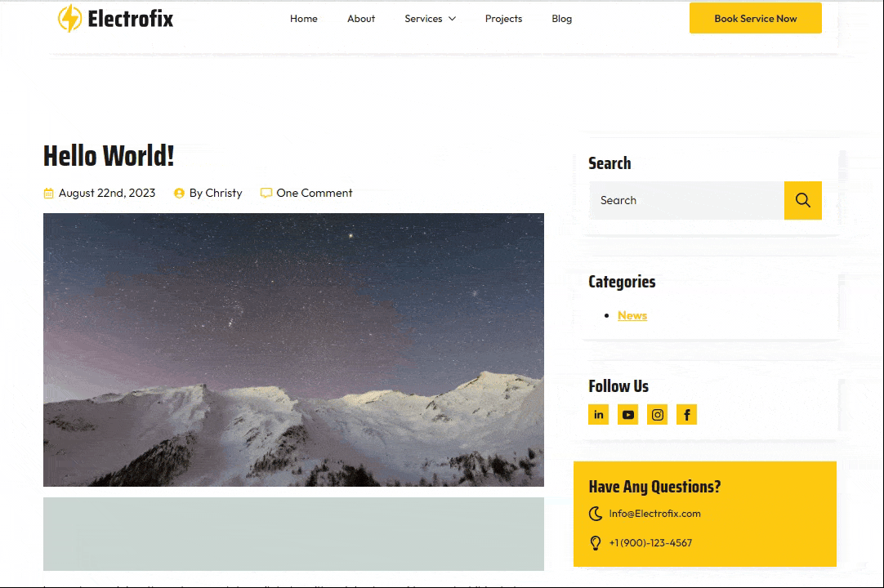Click the Info@Electrofix.com email link
This screenshot has height=588, width=884.
[x=654, y=514]
